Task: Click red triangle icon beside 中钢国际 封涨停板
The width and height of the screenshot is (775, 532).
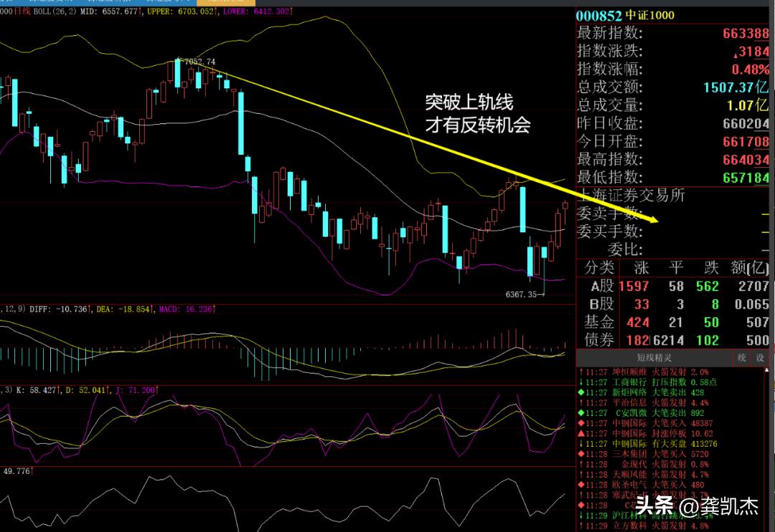Action: pyautogui.click(x=581, y=434)
